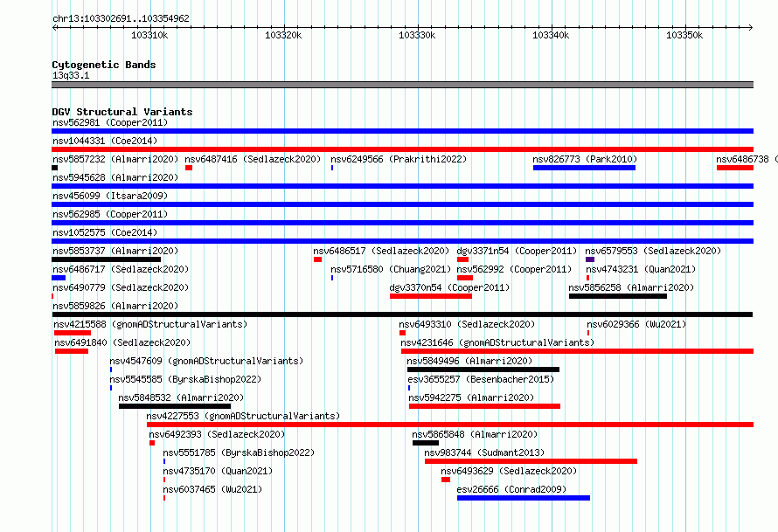Click the ruler's right arrow end
The width and height of the screenshot is (778, 532).
[751, 27]
